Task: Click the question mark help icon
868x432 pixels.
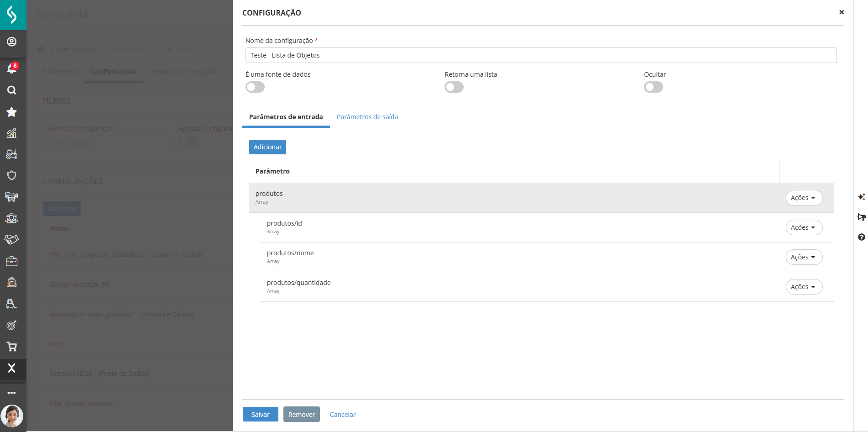Action: (x=861, y=237)
